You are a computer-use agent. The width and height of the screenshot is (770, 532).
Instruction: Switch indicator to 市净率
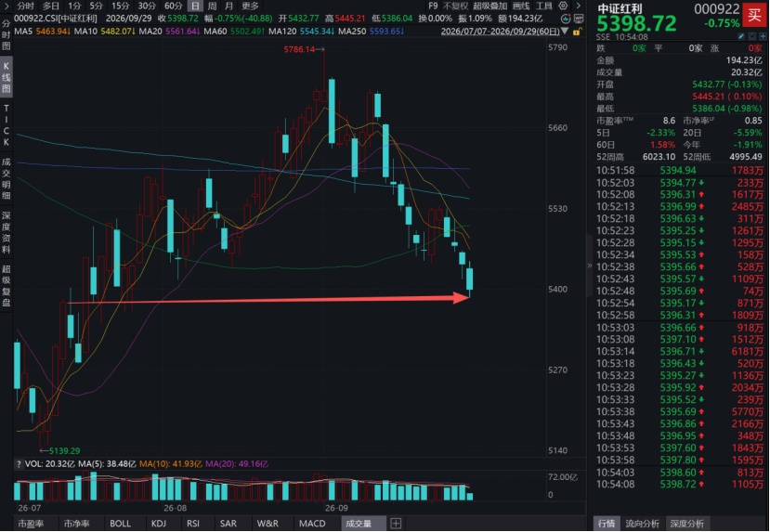(77, 524)
